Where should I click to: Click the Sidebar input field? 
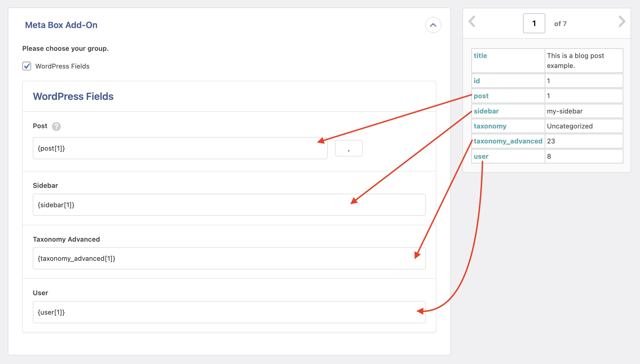[x=229, y=205]
